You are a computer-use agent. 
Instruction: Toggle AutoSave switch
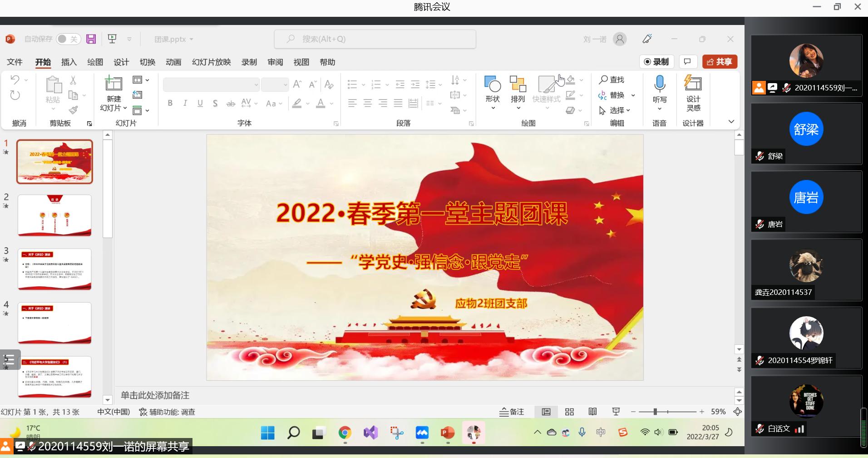68,39
